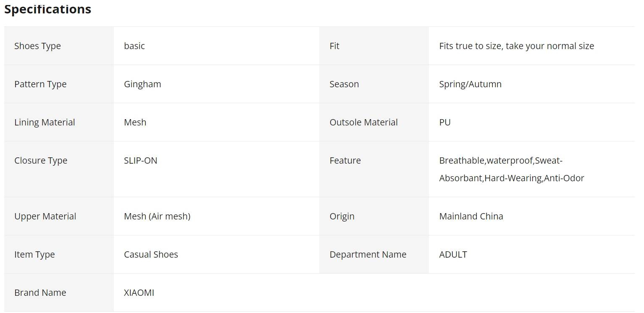This screenshot has height=313, width=644.
Task: Click the ADULT department name value
Action: 453,254
